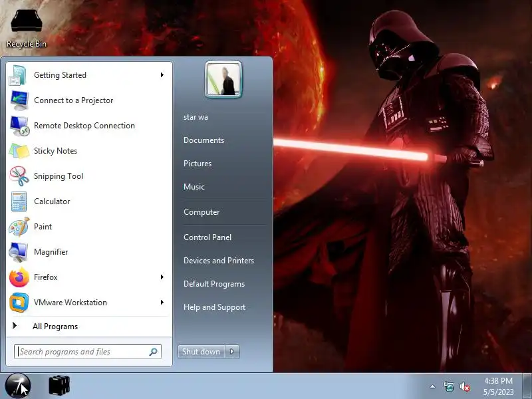The image size is (532, 399).
Task: Select the Snipping Tool label
Action: click(x=59, y=176)
